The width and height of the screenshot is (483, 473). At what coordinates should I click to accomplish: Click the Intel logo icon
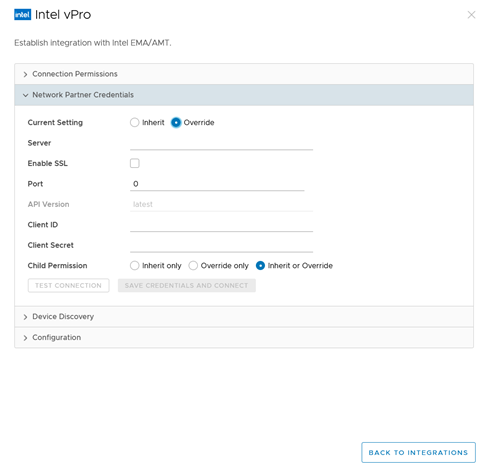[x=22, y=15]
